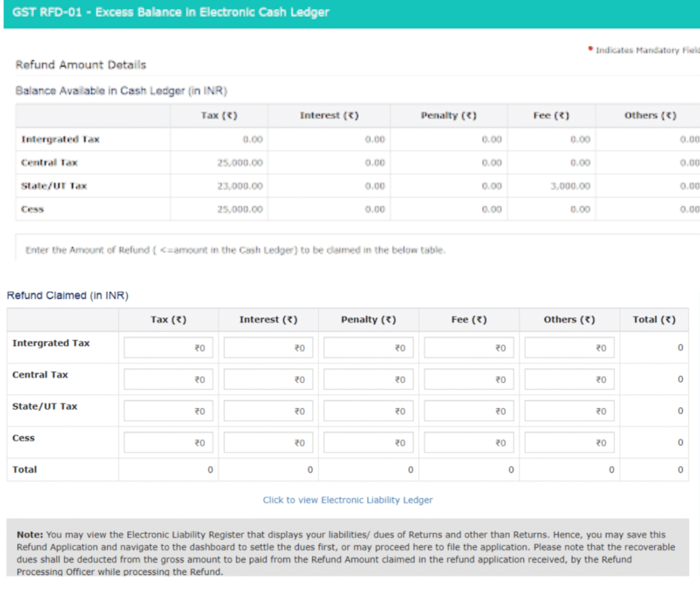
Task: Click State/UT Tax 'Tax' refund input field
Action: pyautogui.click(x=168, y=411)
